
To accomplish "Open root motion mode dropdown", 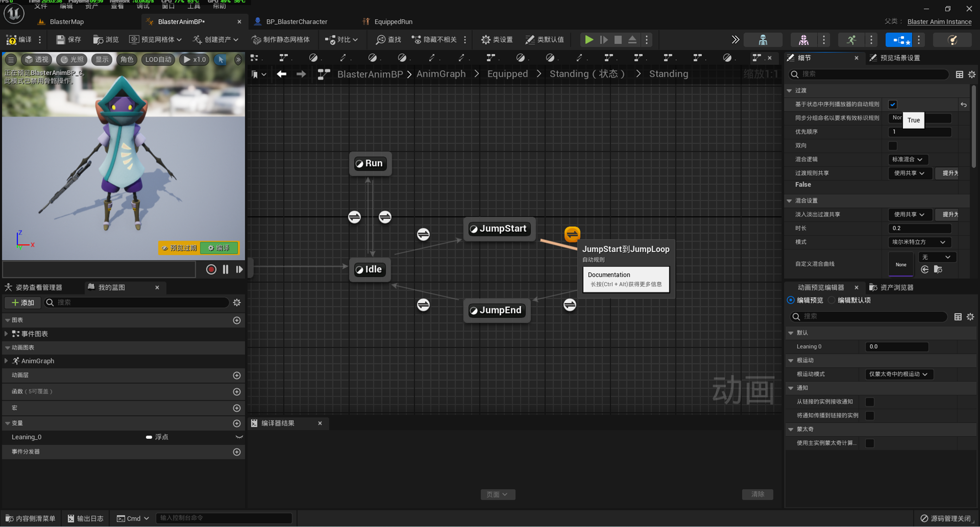I will [x=899, y=374].
